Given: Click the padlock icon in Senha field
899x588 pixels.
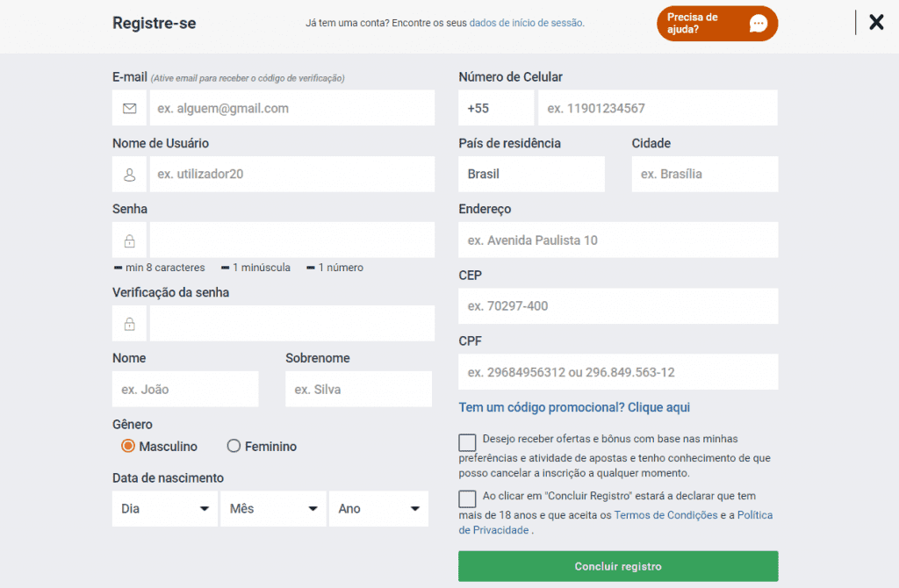Looking at the screenshot, I should point(130,240).
